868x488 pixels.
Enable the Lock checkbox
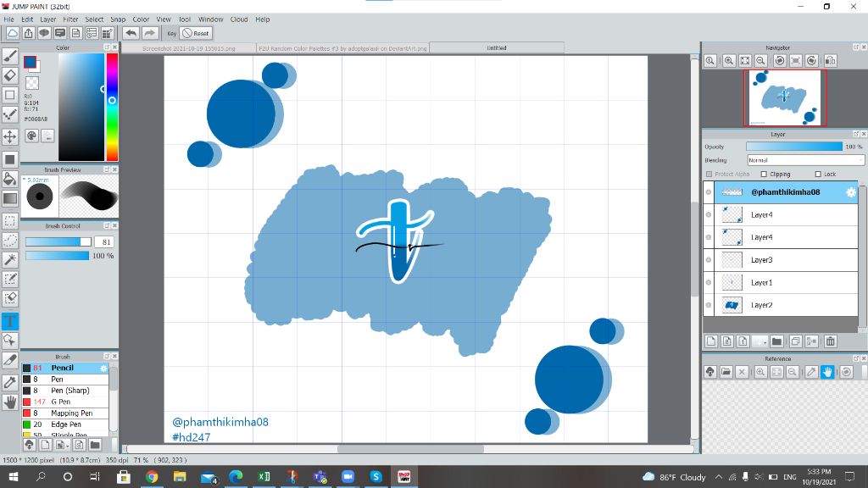(x=818, y=175)
